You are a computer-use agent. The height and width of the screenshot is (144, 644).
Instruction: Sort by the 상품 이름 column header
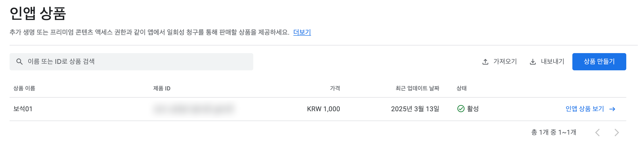tap(24, 88)
